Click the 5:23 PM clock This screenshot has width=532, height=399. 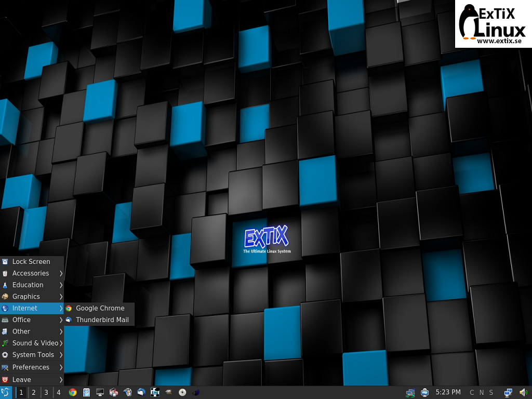point(448,392)
